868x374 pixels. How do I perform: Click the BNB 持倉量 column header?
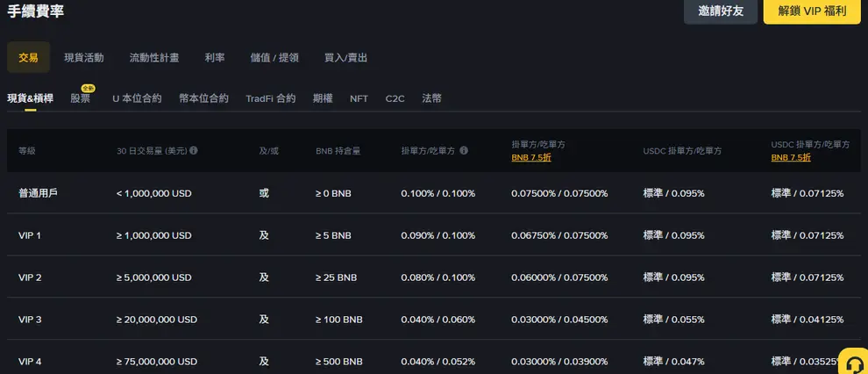pyautogui.click(x=338, y=151)
